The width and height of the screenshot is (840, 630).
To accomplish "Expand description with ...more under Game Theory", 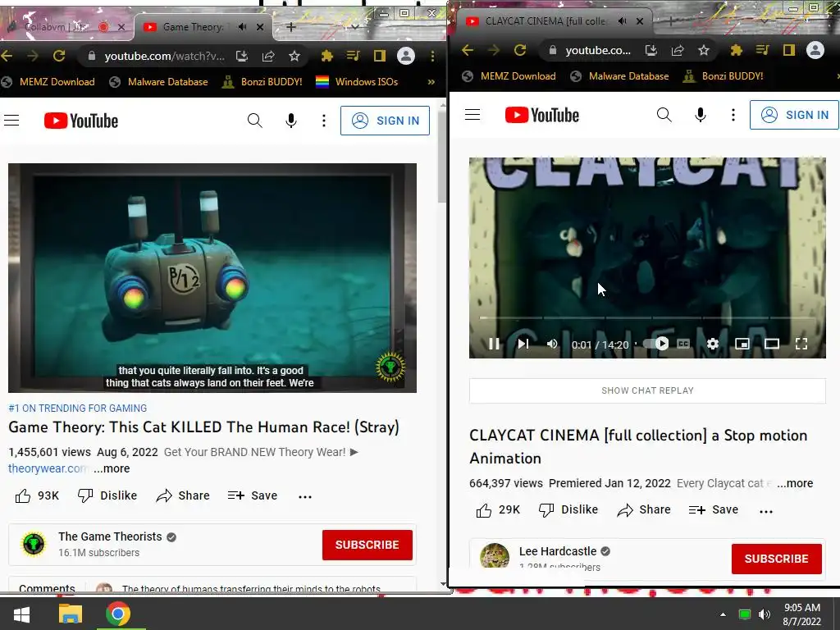I will pos(112,468).
